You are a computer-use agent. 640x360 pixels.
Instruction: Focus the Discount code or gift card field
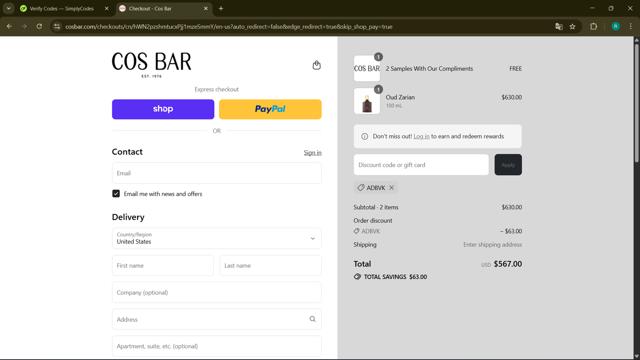tap(421, 164)
